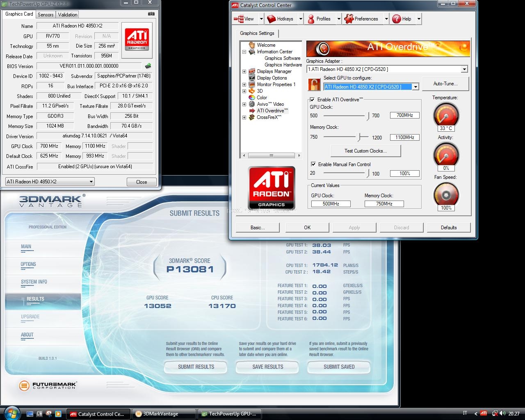Screen dimensions: 525x420
Task: Click the Displays Manager icon in tree
Action: (252, 71)
